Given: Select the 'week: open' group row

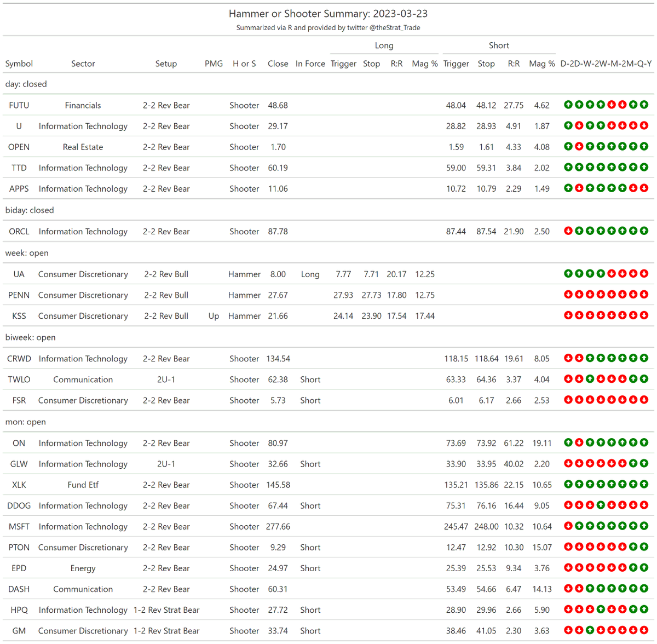Looking at the screenshot, I should (328, 252).
